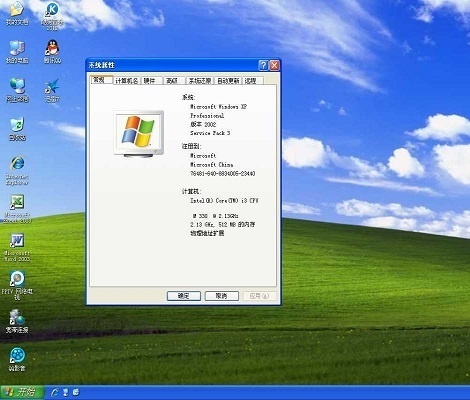Click Show Desktop icon in quick launch

click(65, 392)
